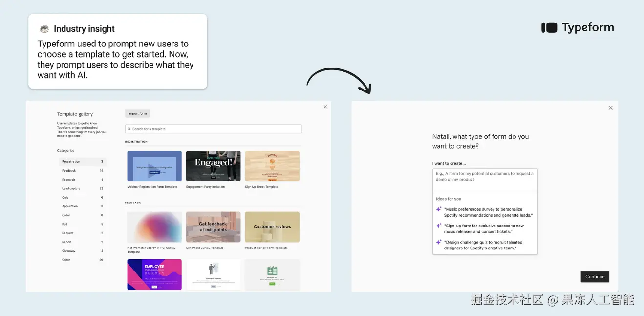Click the 'I want to create' text area

[485, 180]
